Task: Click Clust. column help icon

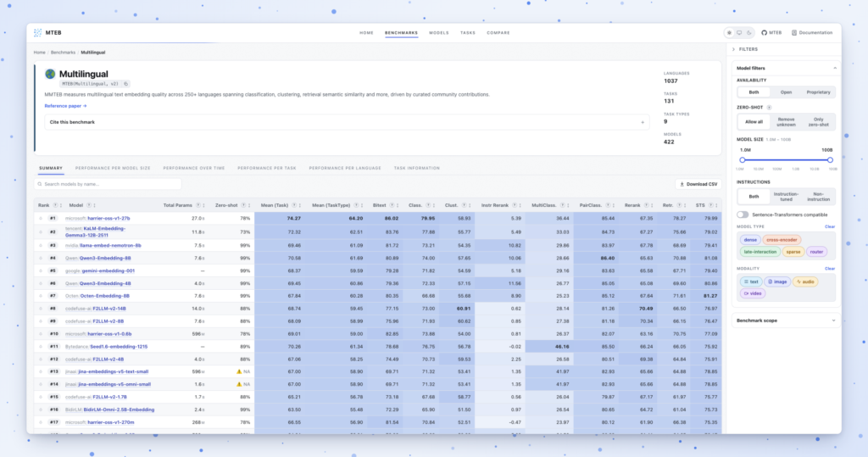Action: [x=464, y=205]
